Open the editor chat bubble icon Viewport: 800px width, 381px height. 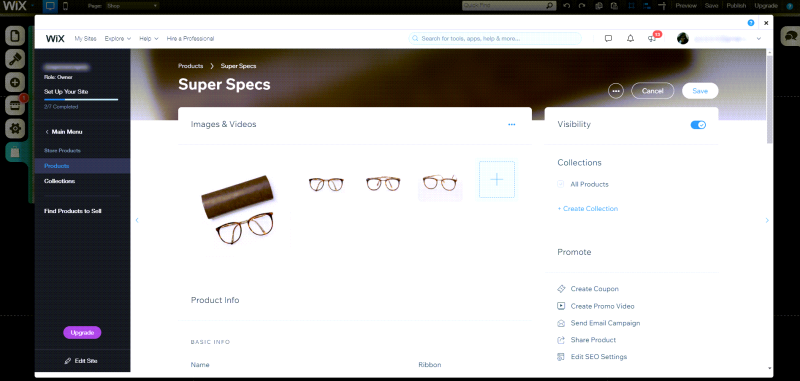[790, 36]
